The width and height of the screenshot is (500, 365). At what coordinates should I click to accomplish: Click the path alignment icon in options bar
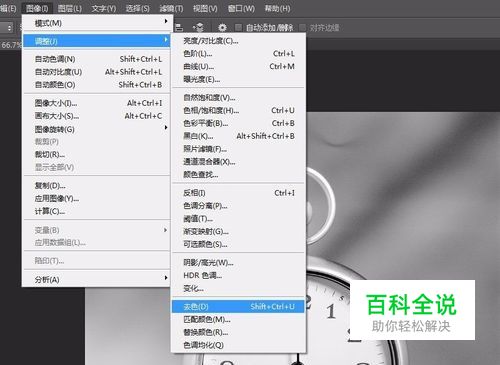[179, 27]
